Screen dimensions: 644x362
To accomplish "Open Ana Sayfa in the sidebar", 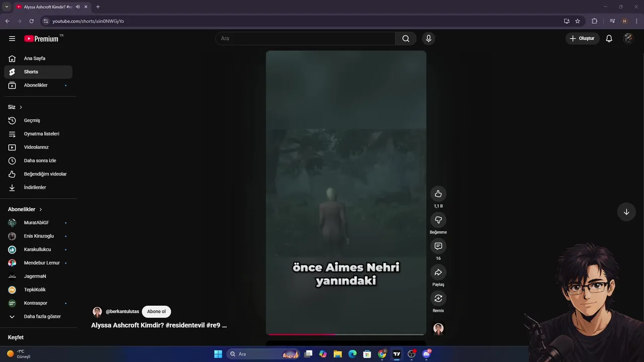I will (38, 58).
